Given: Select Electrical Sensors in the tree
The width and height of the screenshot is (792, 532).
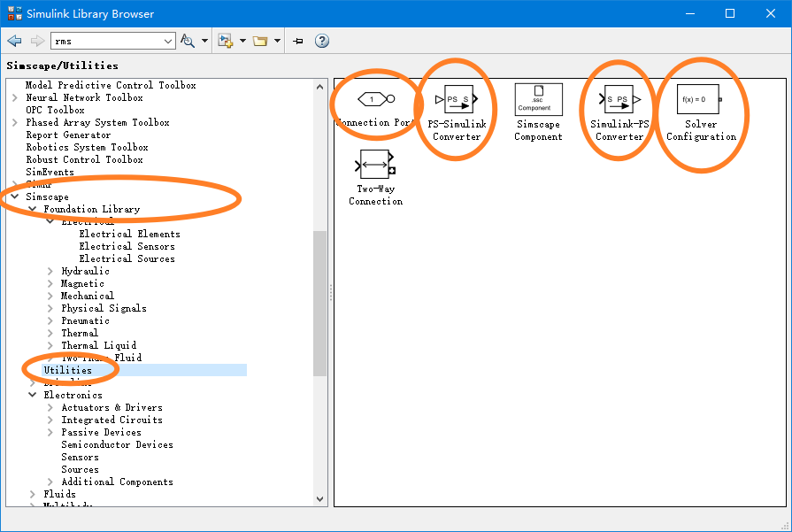Looking at the screenshot, I should click(127, 246).
